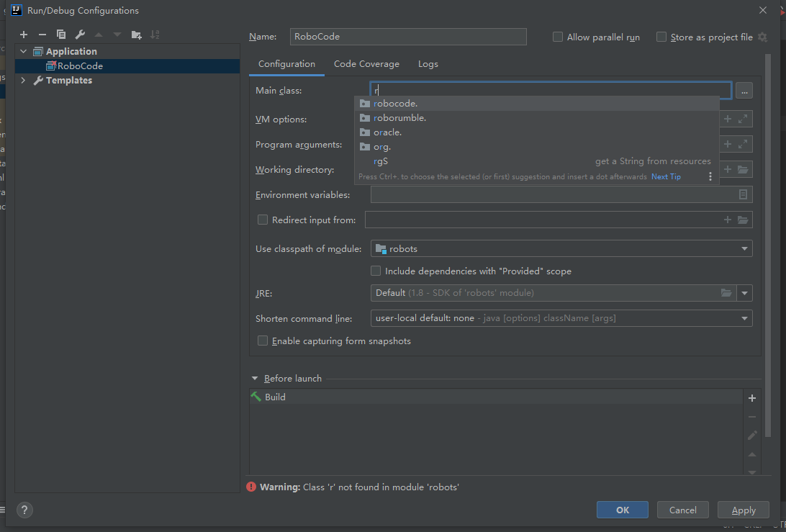Switch to the Code Coverage tab

[366, 64]
